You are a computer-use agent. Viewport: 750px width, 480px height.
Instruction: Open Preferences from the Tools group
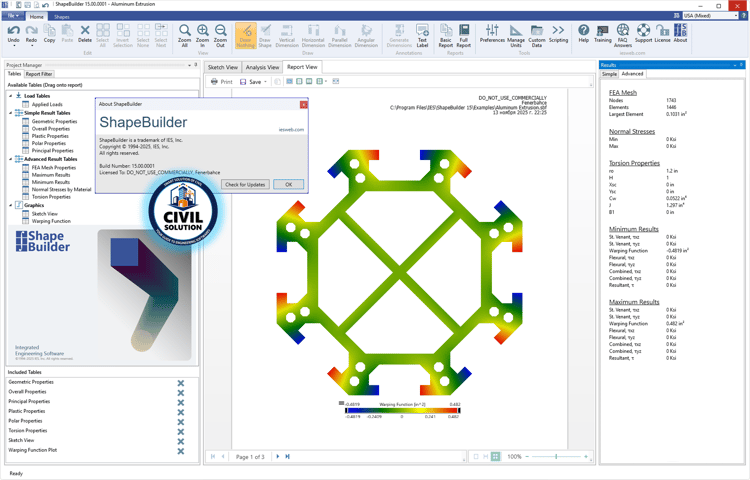(492, 31)
